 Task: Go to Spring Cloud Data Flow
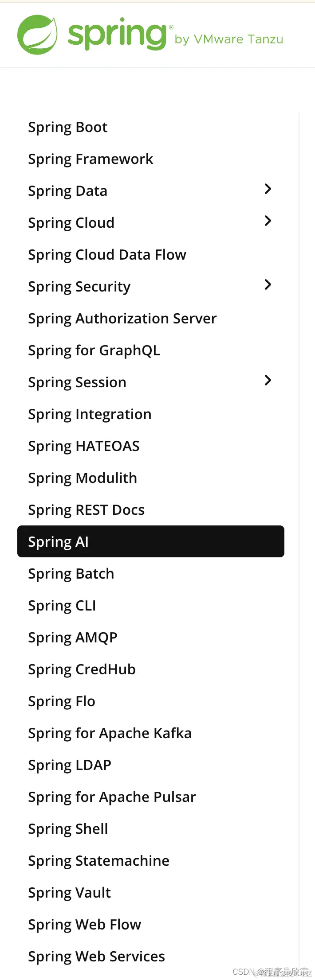pos(107,255)
